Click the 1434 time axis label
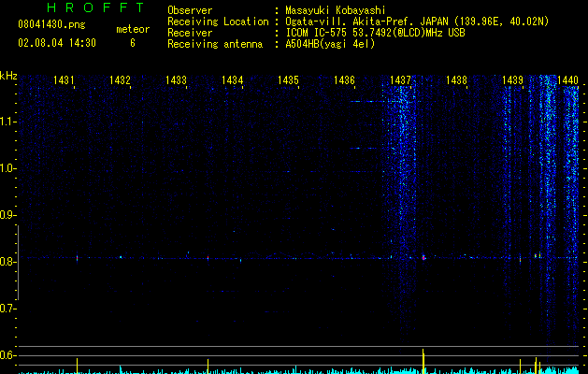The width and height of the screenshot is (588, 374). [x=232, y=80]
